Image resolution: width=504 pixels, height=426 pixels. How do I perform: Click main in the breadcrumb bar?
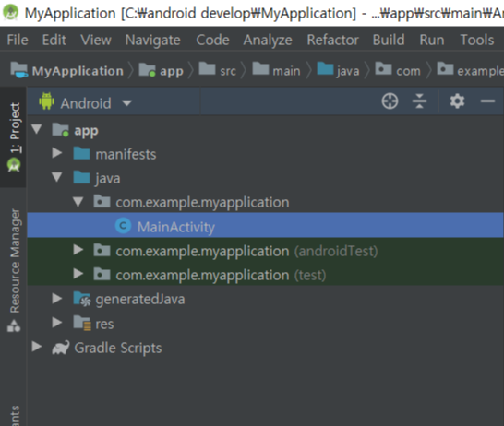click(x=286, y=71)
